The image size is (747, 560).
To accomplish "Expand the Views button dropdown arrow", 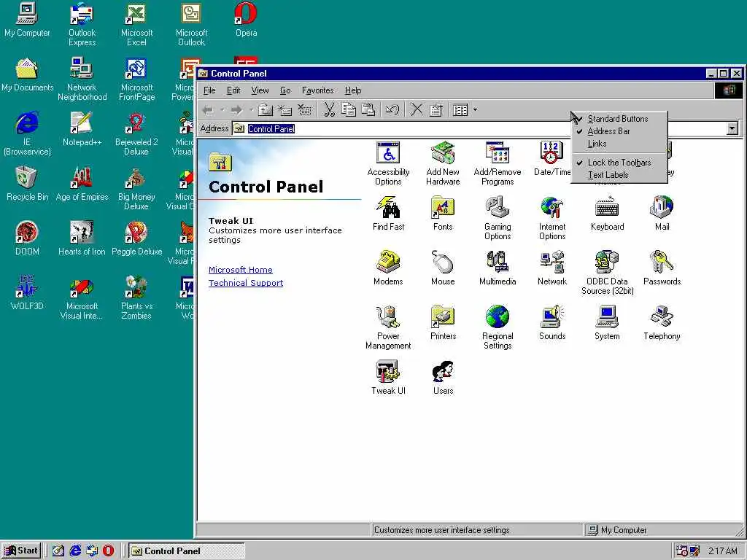I will [475, 110].
